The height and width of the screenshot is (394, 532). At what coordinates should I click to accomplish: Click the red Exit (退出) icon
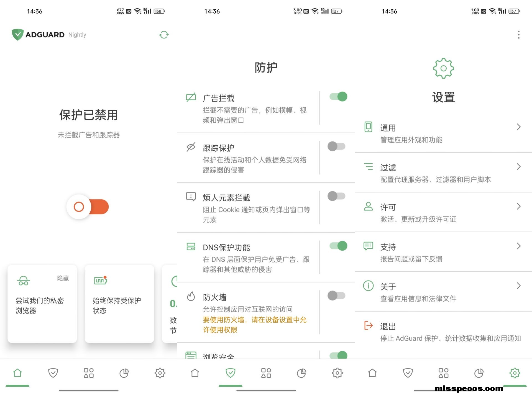pyautogui.click(x=368, y=325)
